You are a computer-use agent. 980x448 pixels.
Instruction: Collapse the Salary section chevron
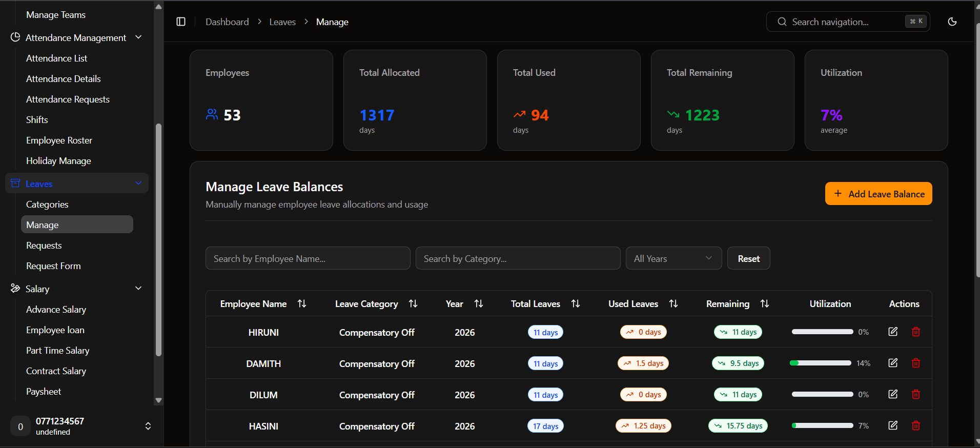138,289
